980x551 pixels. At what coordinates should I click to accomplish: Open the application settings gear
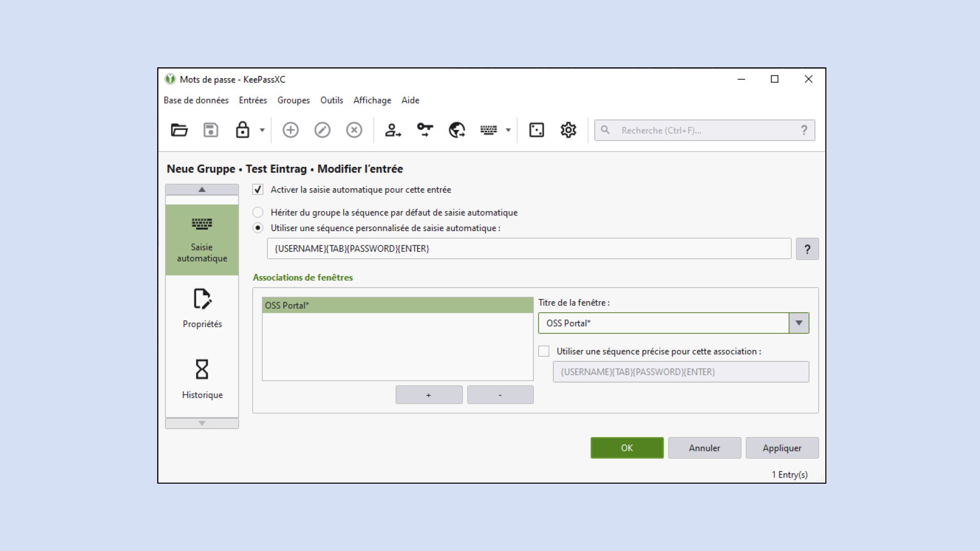(567, 130)
